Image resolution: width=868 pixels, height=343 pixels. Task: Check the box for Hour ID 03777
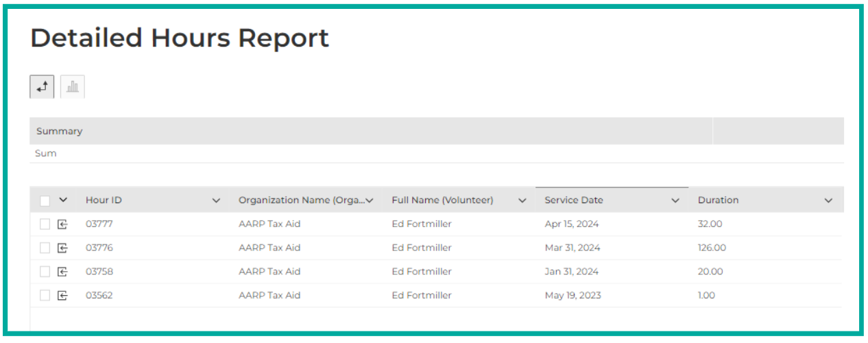45,224
